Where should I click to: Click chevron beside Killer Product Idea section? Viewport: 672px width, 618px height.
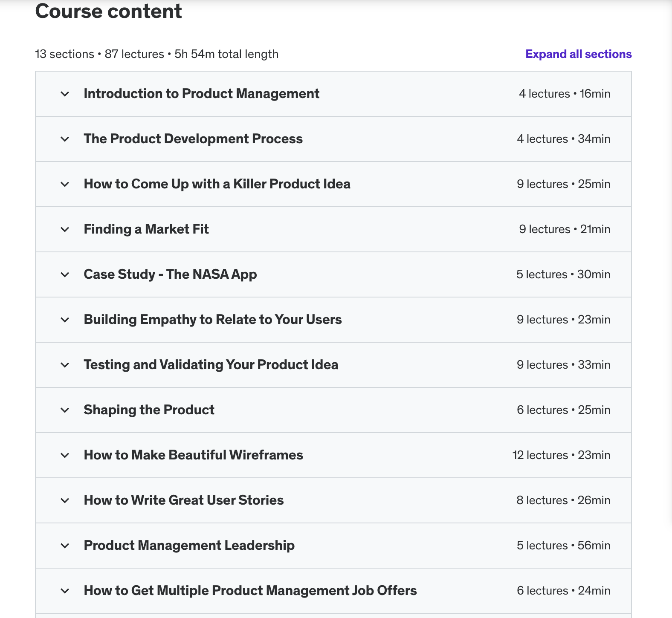coord(65,184)
